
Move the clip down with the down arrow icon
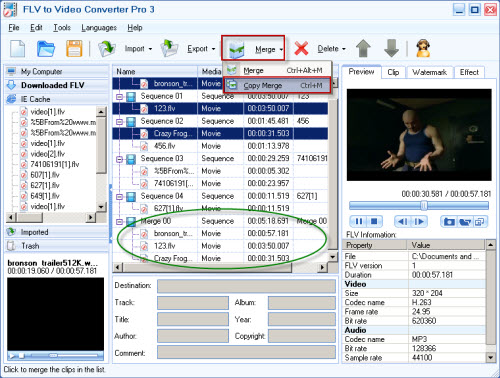[391, 49]
